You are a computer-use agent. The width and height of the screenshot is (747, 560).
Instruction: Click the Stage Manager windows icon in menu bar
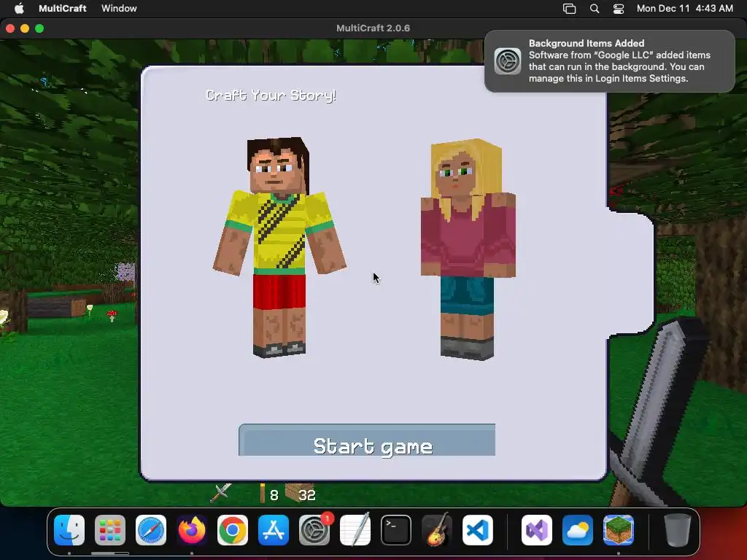point(569,9)
